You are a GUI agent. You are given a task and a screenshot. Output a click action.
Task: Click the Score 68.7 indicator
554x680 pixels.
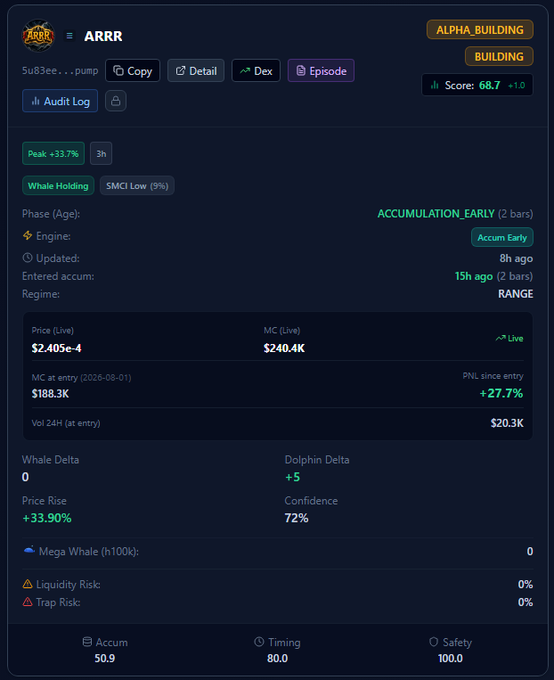(x=477, y=85)
